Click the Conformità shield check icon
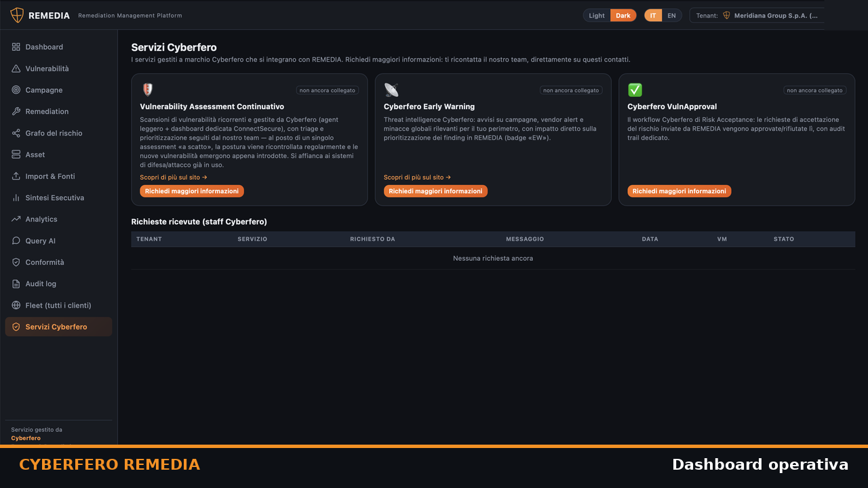Screen dimensions: 868x488 (x=16, y=262)
